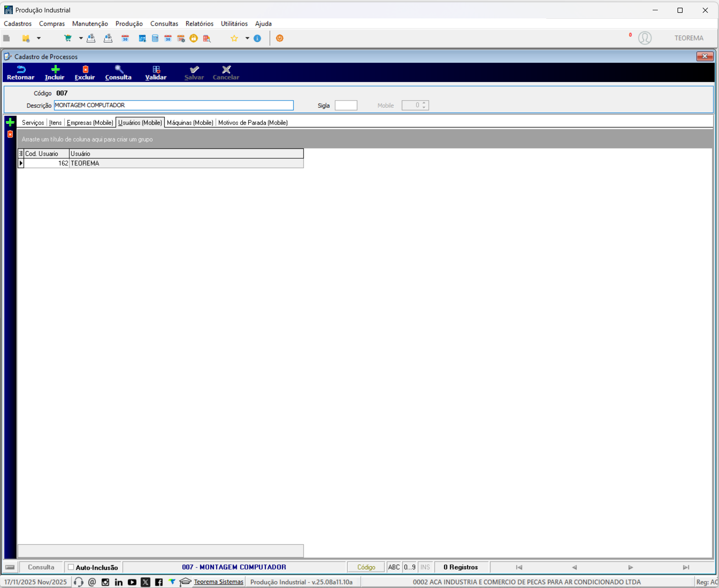Click the grid column chooser indicator
The width and height of the screenshot is (719, 588).
(21, 154)
